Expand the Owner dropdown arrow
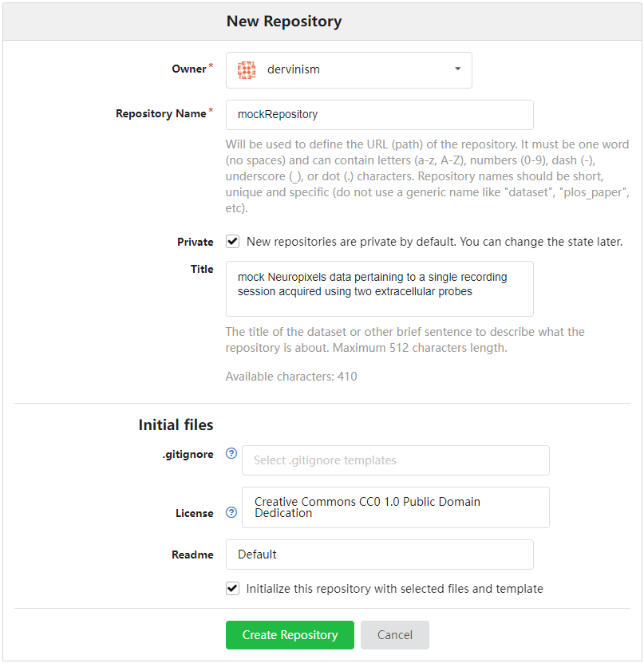The height and width of the screenshot is (663, 644). (x=457, y=69)
